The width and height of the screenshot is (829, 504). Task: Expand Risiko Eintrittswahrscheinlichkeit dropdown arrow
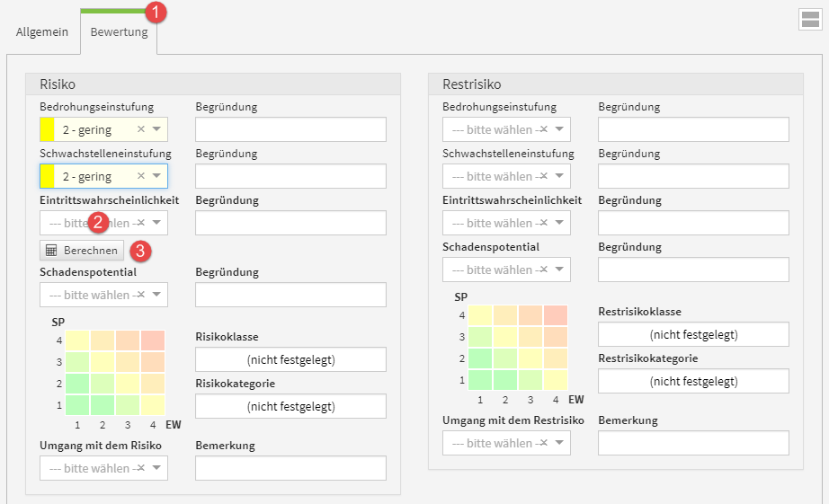point(156,223)
